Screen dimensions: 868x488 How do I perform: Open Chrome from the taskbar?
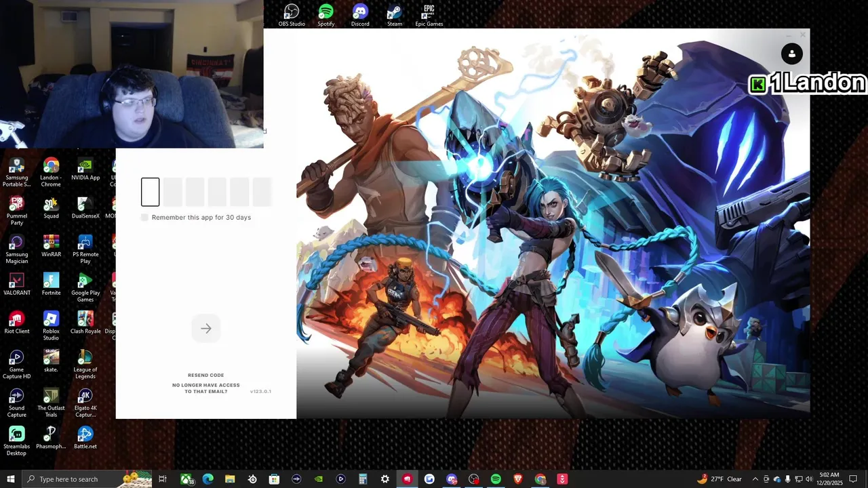(x=540, y=479)
